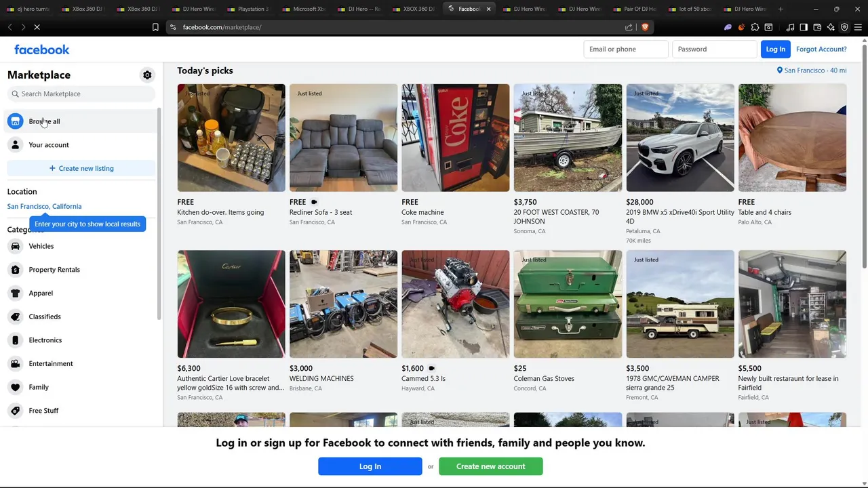Click the share icon in the address bar
This screenshot has width=868, height=488.
(x=629, y=27)
